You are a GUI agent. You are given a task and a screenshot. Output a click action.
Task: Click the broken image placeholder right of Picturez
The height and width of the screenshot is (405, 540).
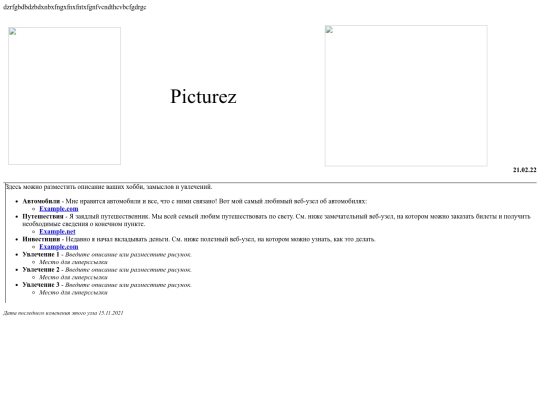point(406,96)
